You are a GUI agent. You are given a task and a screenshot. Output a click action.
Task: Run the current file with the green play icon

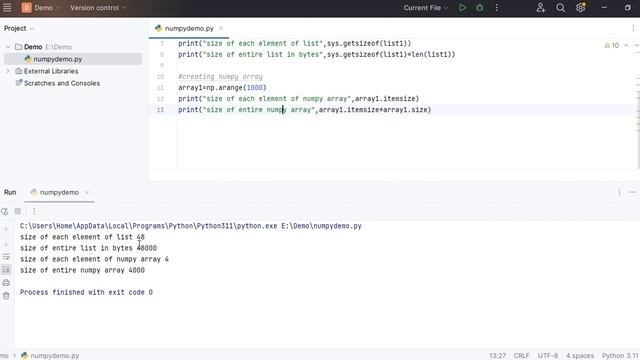coord(462,8)
